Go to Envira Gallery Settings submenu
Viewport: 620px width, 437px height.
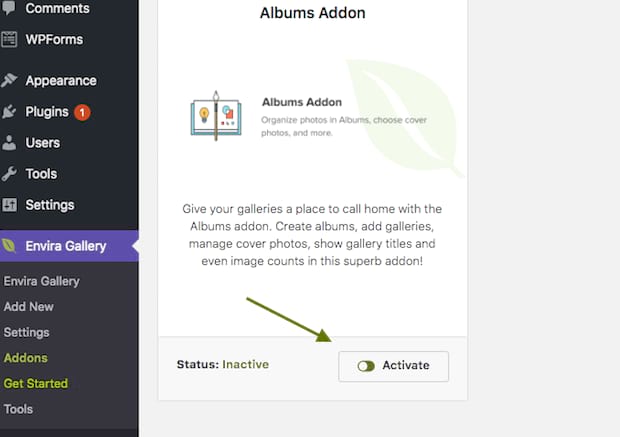click(x=26, y=332)
